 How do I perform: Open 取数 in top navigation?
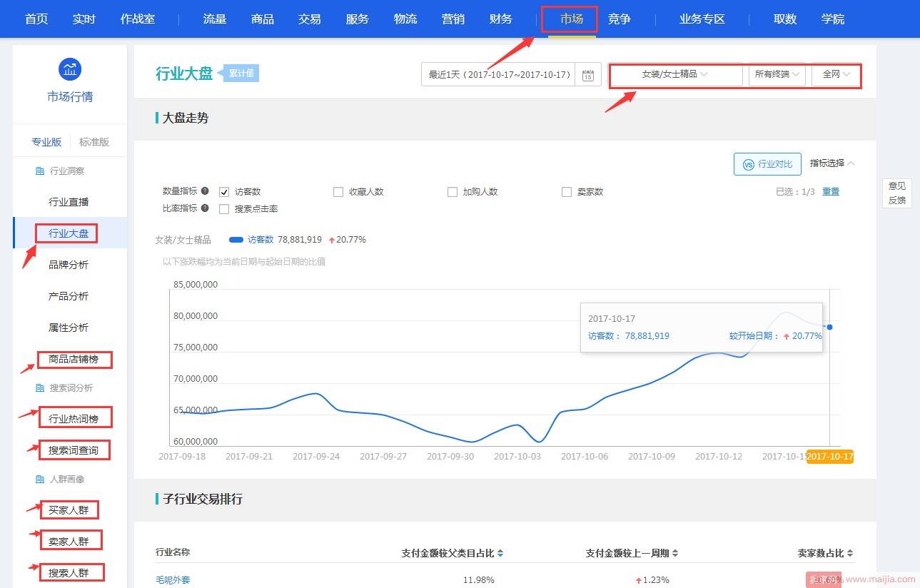tap(785, 19)
